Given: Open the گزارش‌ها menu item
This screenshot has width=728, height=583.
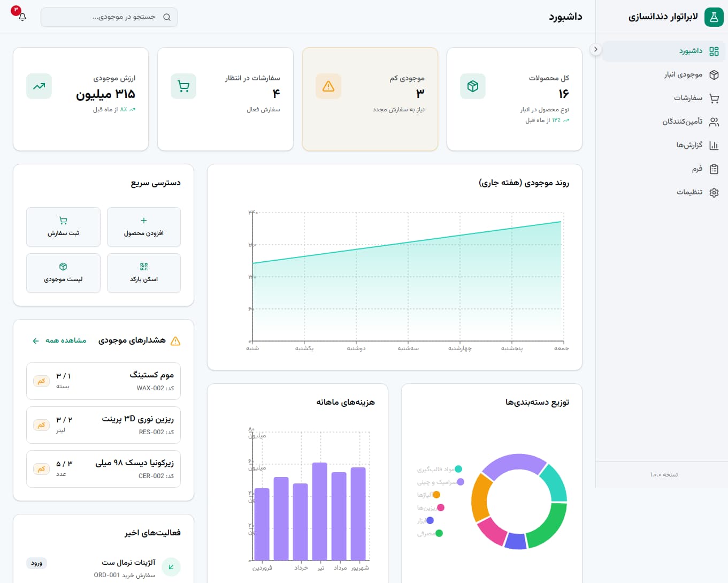Looking at the screenshot, I should (664, 146).
